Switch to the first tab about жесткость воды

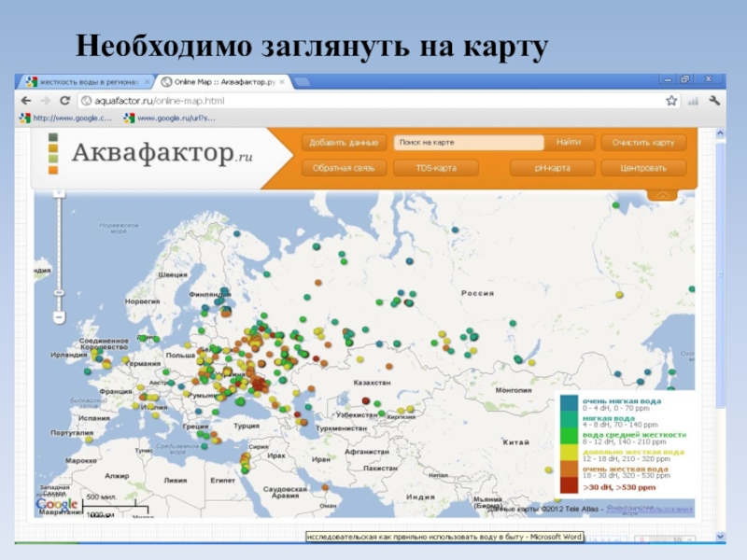(x=84, y=82)
